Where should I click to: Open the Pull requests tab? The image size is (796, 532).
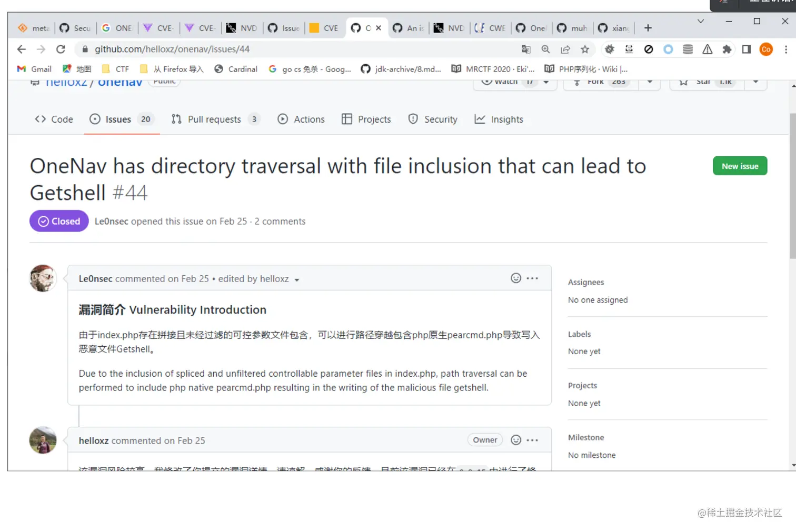point(216,119)
